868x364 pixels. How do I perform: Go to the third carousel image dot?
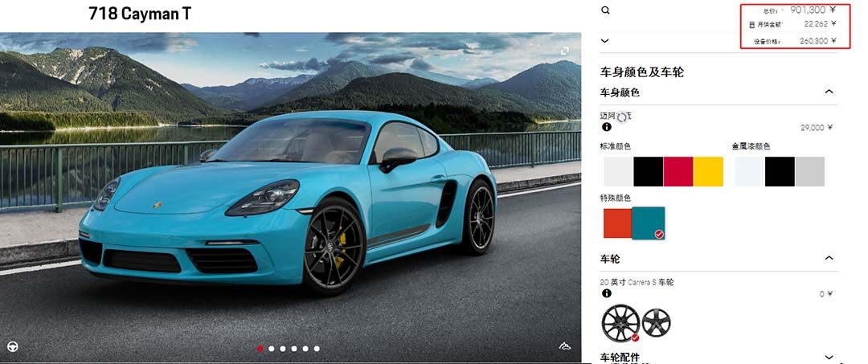coord(283,349)
